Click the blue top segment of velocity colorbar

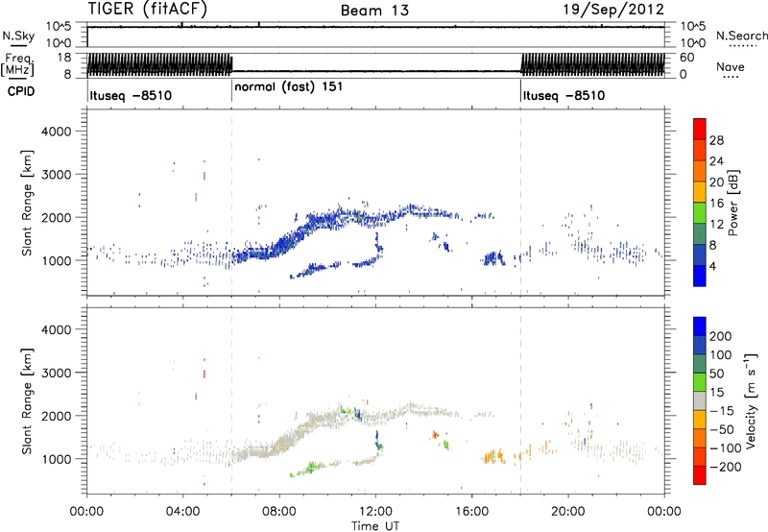click(700, 326)
